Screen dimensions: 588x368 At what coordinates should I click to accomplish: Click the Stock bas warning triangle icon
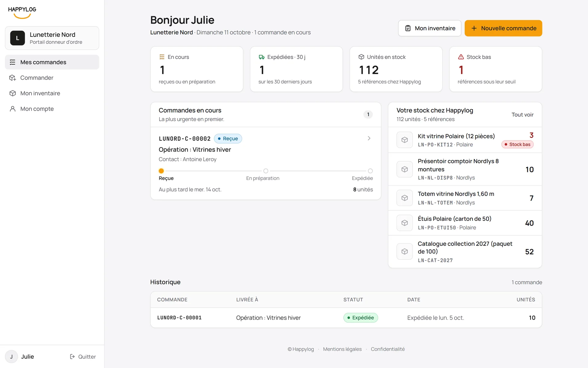point(461,57)
